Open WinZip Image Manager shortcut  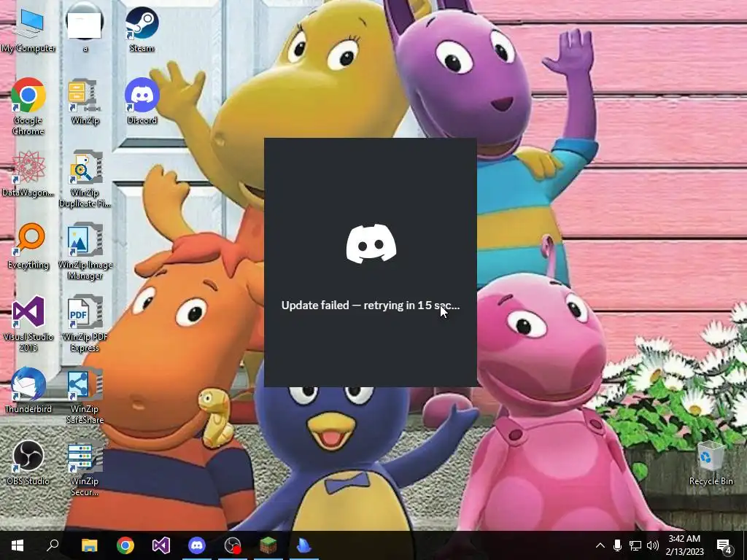click(x=85, y=252)
